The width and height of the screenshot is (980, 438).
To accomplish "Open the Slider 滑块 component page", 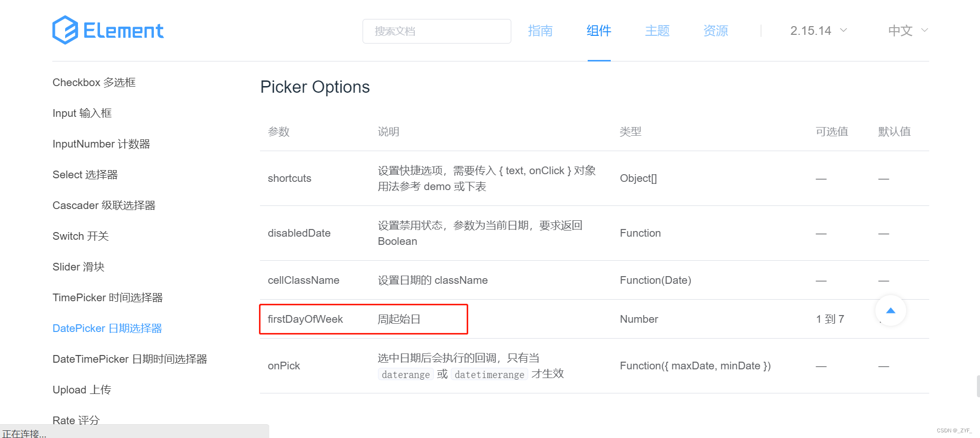I will 78,266.
